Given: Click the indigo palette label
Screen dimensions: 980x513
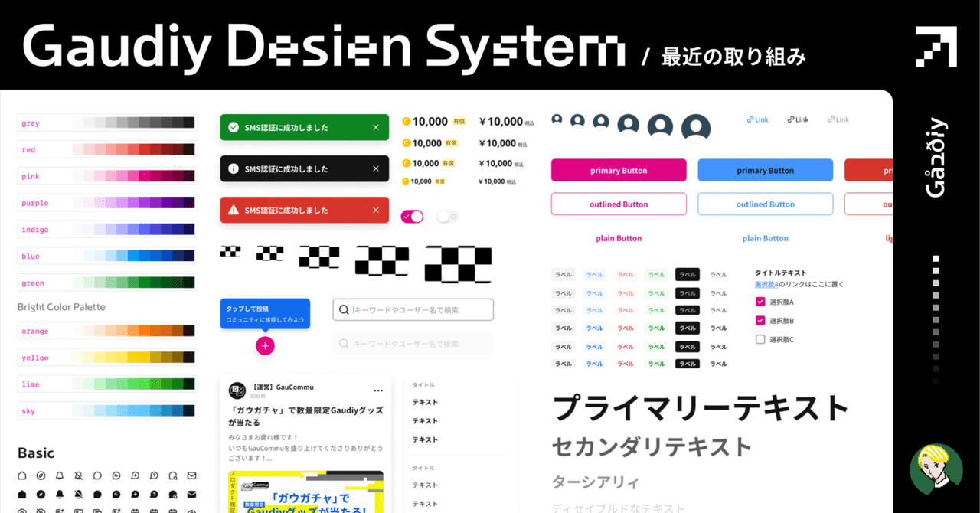Looking at the screenshot, I should pos(35,230).
